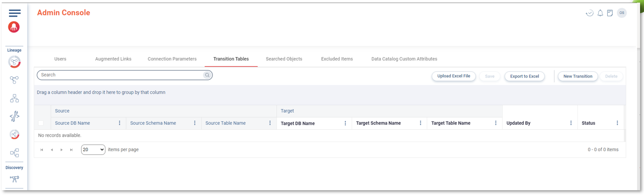
Task: Click the New Transition button
Action: coord(577,76)
